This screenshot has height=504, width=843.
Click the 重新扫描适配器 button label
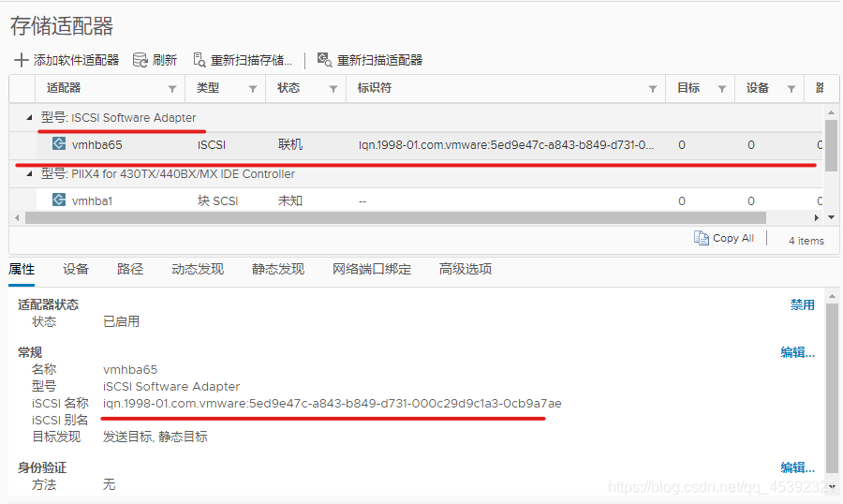pos(379,60)
